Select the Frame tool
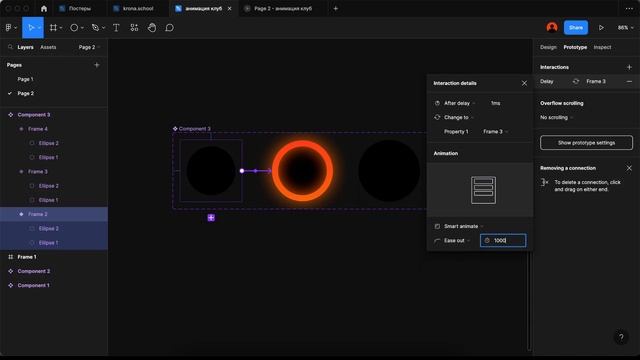640x360 pixels. point(53,28)
